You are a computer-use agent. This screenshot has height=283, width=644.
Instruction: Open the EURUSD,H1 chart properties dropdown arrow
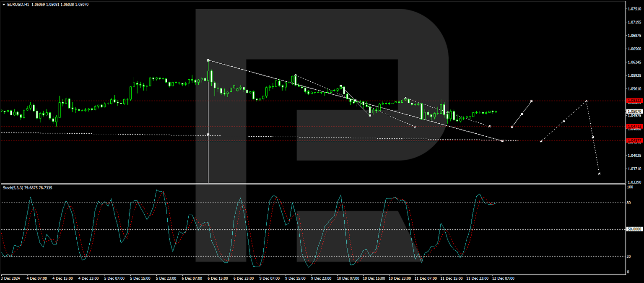coord(4,5)
